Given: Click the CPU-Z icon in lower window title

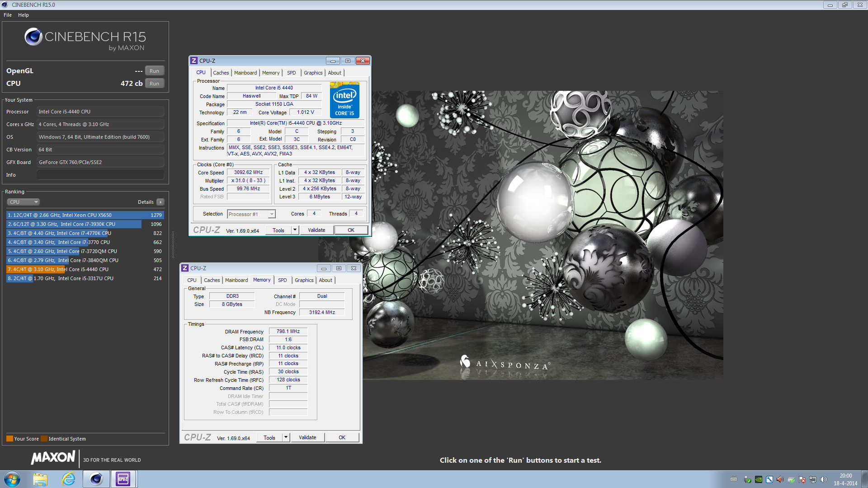Looking at the screenshot, I should (185, 268).
